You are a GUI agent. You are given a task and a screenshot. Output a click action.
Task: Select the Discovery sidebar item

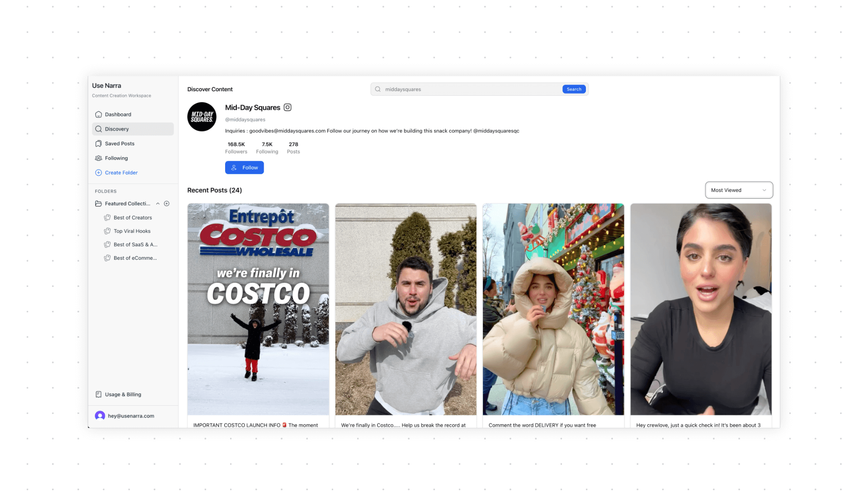coord(117,129)
